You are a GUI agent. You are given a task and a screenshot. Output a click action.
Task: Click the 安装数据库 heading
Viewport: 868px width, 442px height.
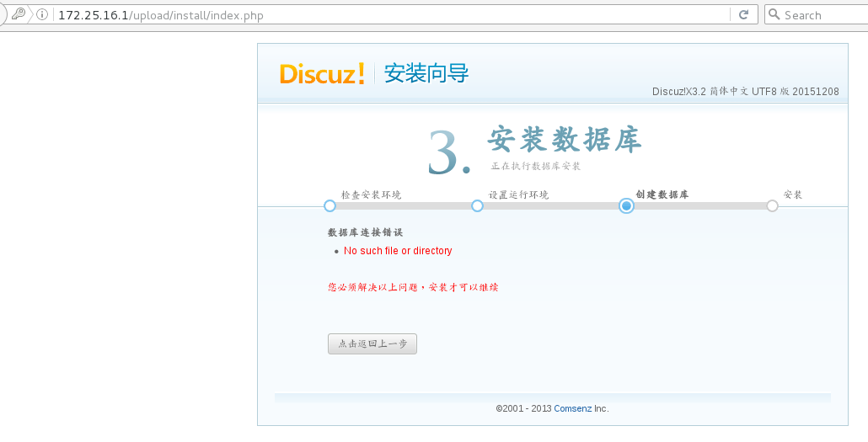(x=565, y=140)
